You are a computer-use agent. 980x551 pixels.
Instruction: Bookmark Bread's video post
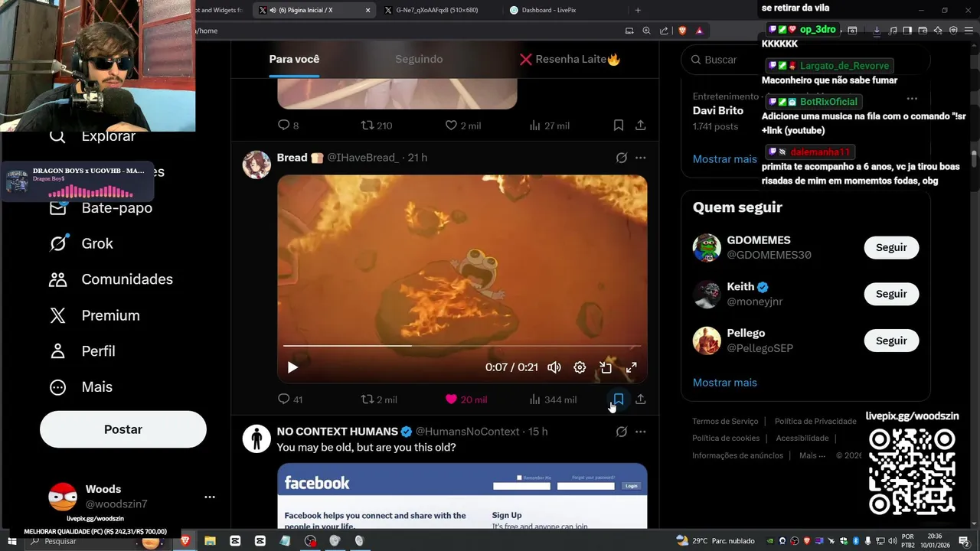pos(619,399)
